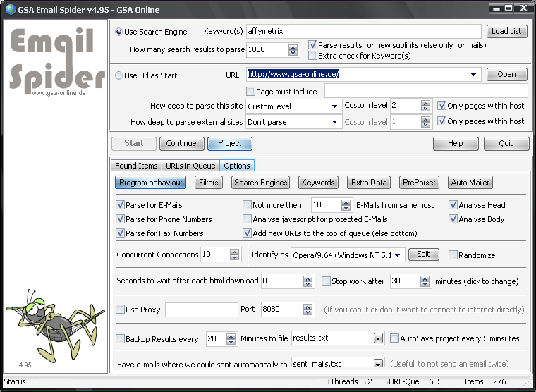Click the Quit button
Viewport: 536px width, 392px height.
tap(506, 144)
